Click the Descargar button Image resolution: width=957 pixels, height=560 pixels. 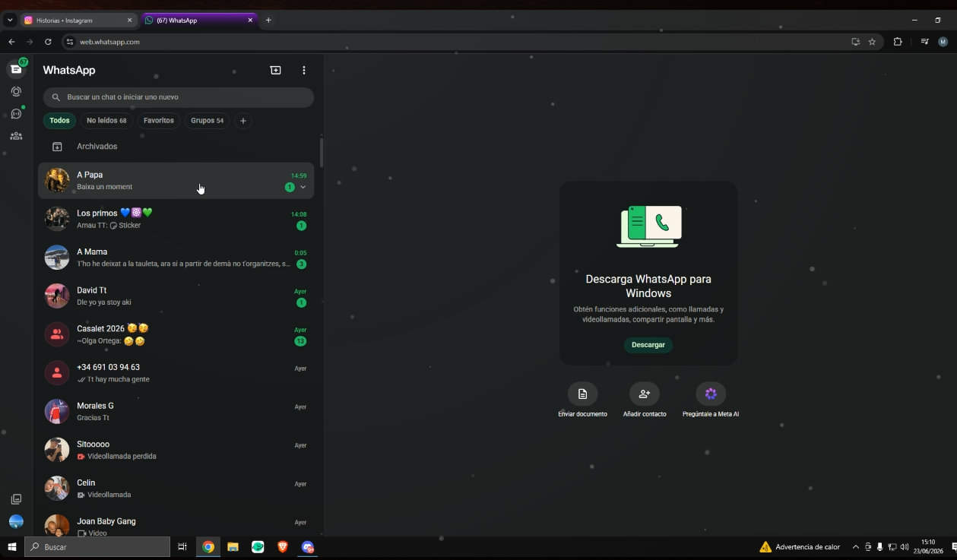tap(648, 345)
